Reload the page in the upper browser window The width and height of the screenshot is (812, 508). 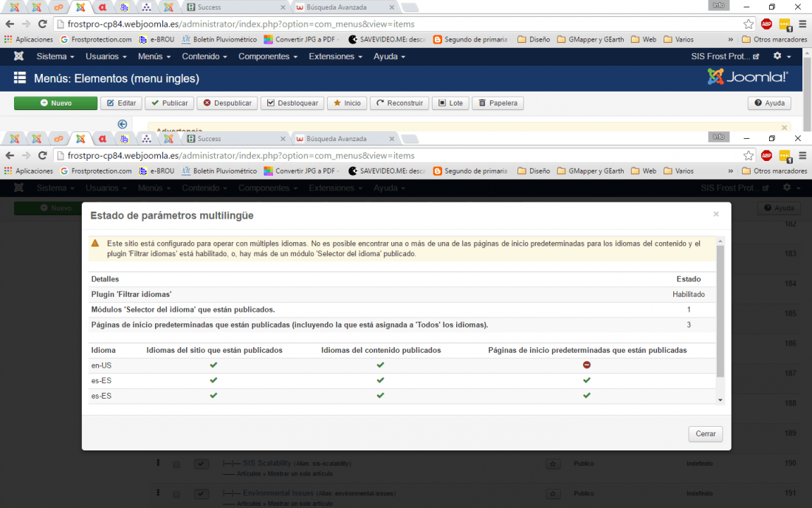click(x=43, y=24)
